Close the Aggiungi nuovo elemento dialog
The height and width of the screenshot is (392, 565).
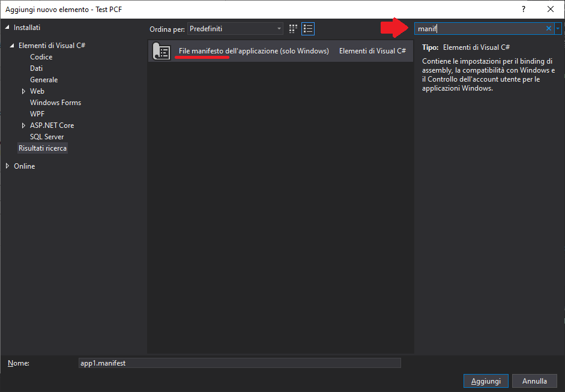coord(551,9)
